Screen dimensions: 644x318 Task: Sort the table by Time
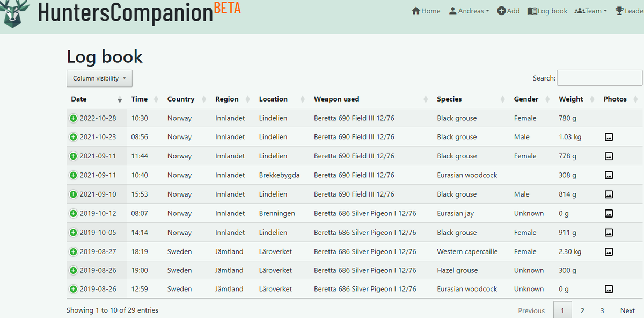click(x=145, y=99)
